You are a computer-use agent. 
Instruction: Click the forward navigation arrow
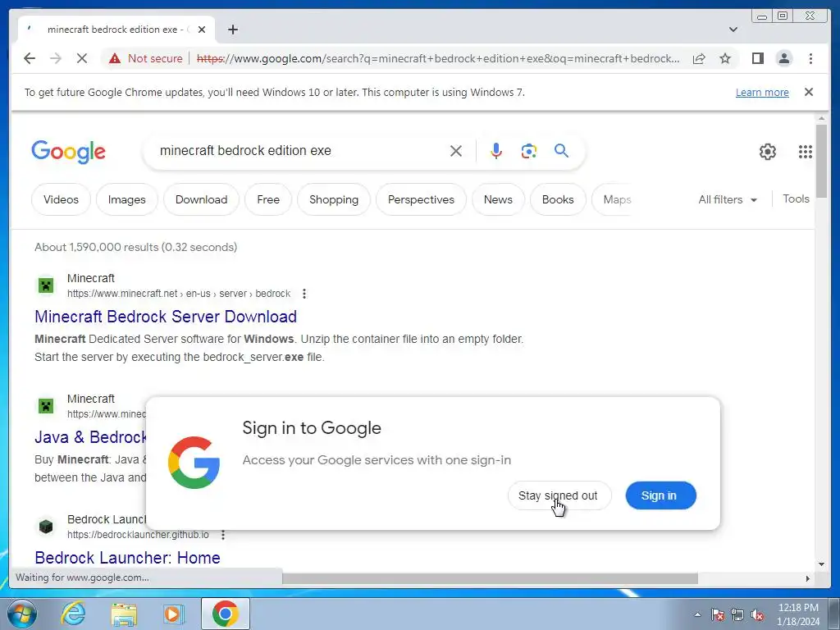pyautogui.click(x=56, y=58)
